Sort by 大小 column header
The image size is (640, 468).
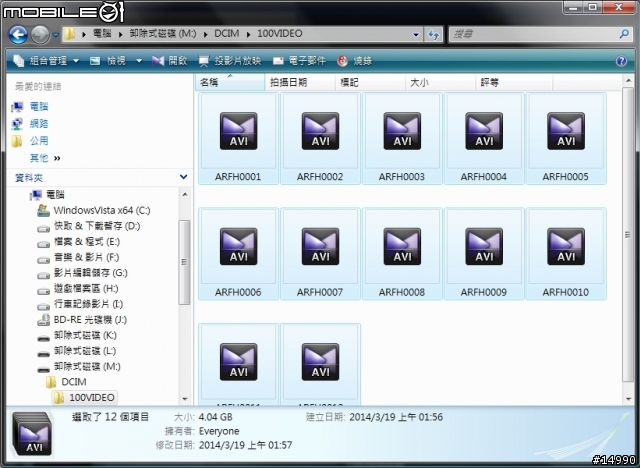click(x=440, y=82)
